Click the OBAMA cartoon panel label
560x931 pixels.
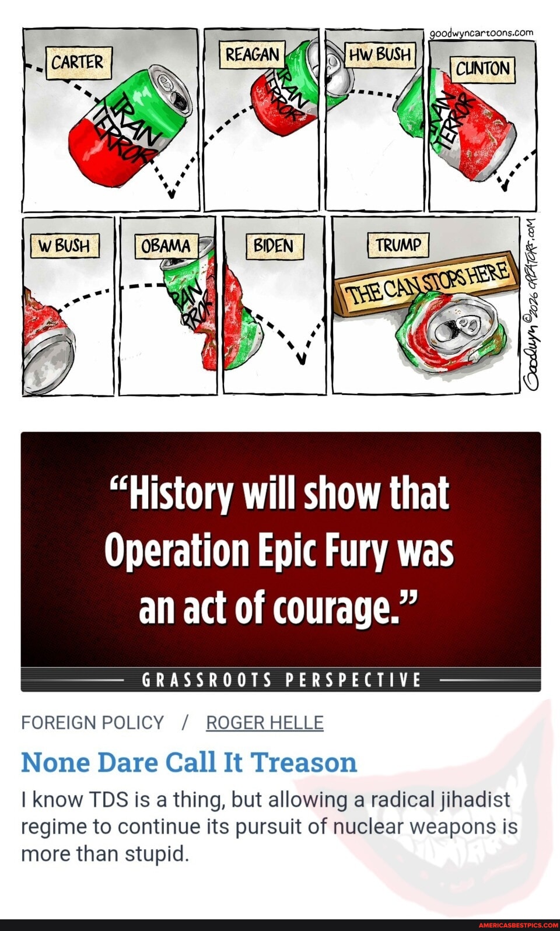[x=166, y=246]
